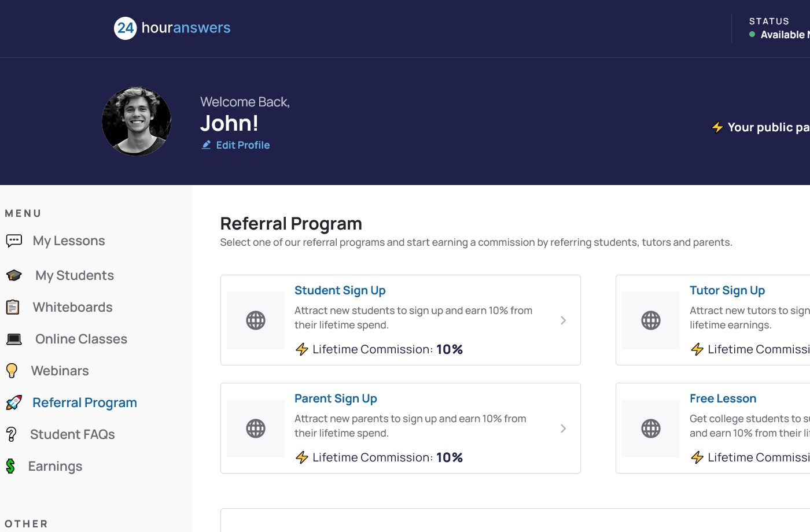Click the My Lessons chat bubble icon

pyautogui.click(x=14, y=241)
